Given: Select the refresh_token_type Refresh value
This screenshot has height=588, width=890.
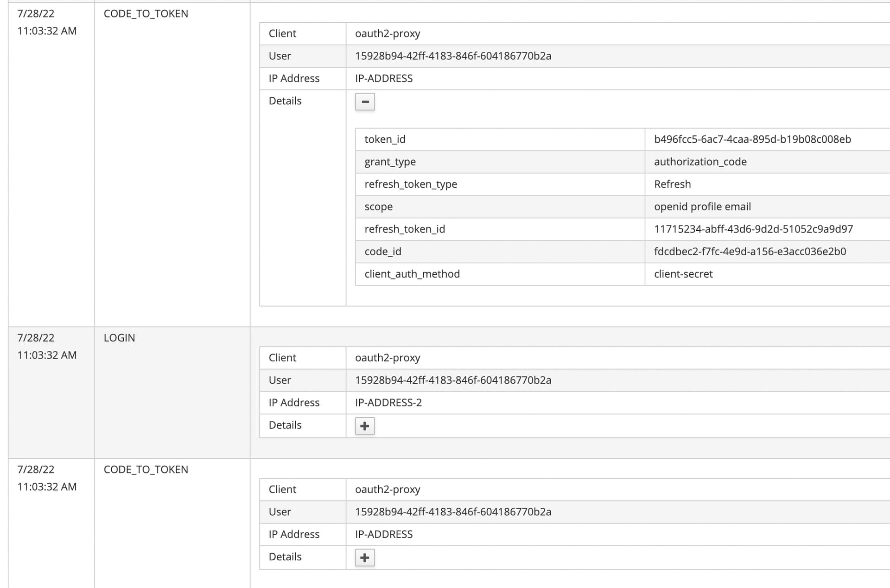Looking at the screenshot, I should [672, 184].
